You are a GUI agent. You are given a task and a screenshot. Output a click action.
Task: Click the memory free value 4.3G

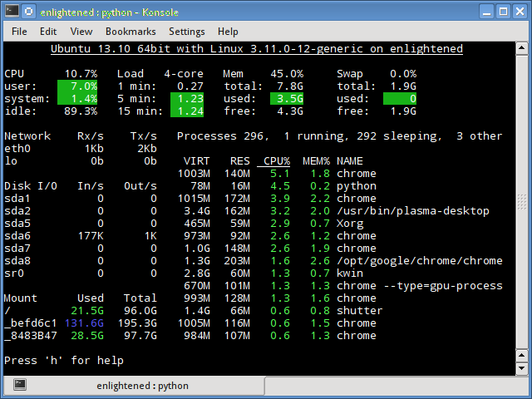click(x=290, y=111)
